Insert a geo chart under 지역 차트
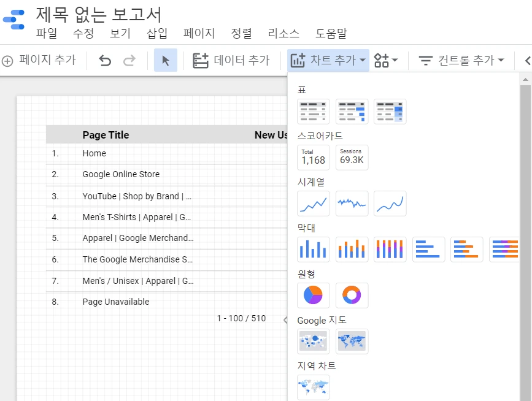The height and width of the screenshot is (401, 532). (313, 387)
